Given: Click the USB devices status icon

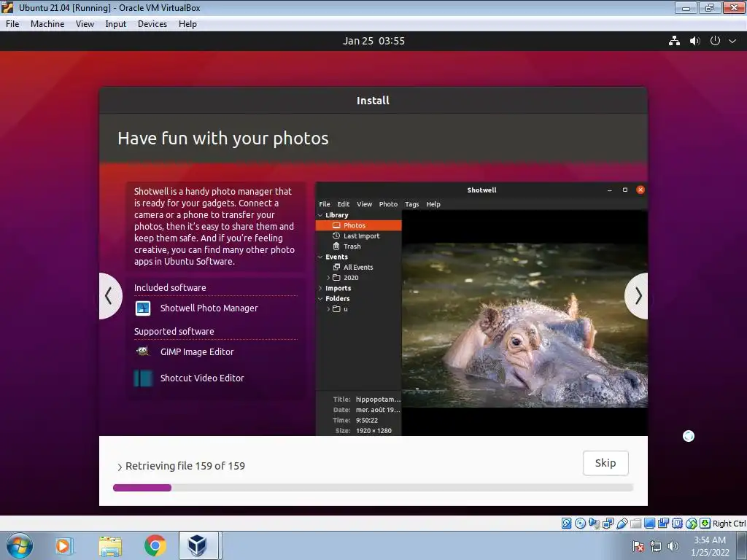Looking at the screenshot, I should click(x=622, y=524).
